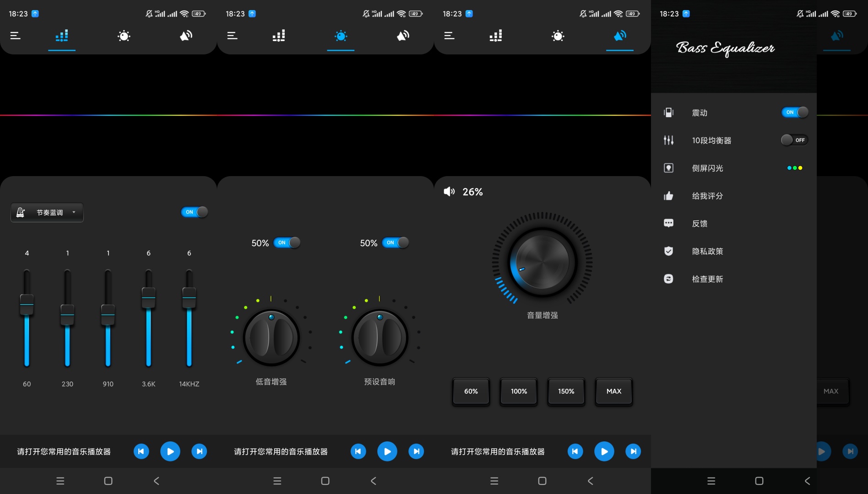Open the 隐私政策 menu entry

point(707,252)
